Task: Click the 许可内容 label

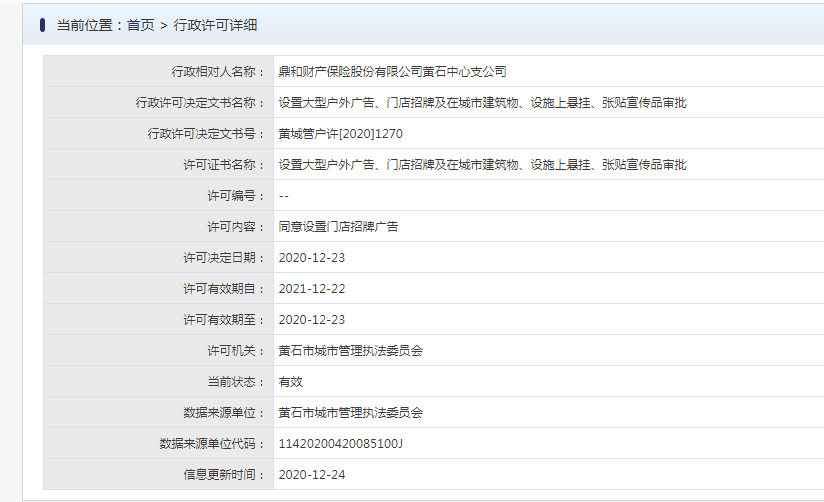Action: [236, 227]
